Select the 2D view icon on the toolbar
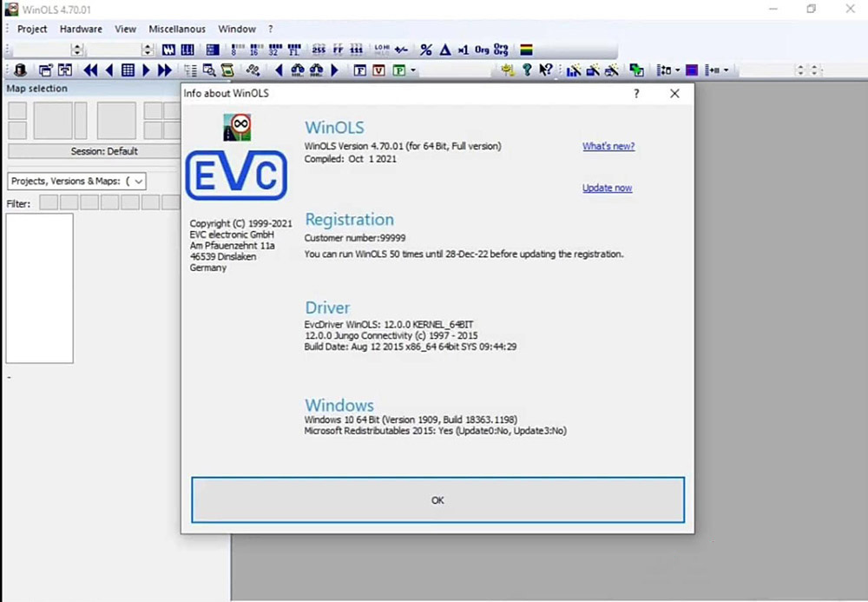 pyautogui.click(x=168, y=50)
